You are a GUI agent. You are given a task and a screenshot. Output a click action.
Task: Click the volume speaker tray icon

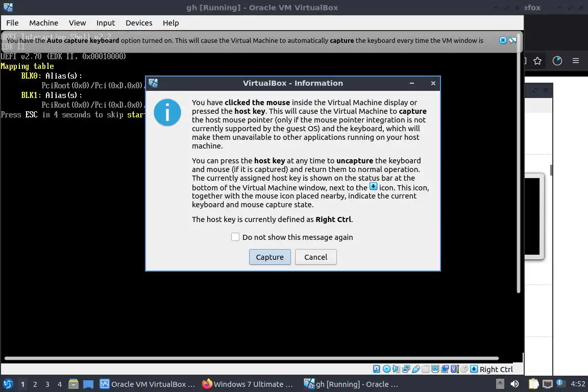coord(514,384)
